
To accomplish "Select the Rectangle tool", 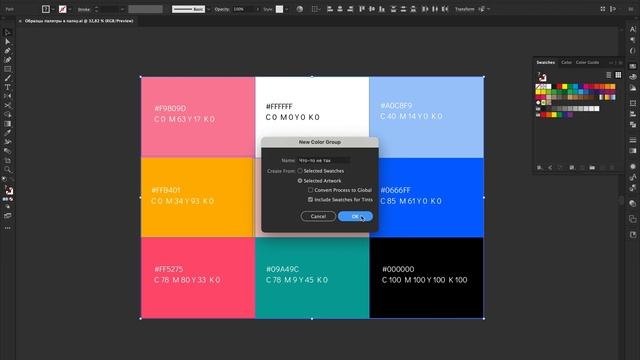I will click(7, 69).
